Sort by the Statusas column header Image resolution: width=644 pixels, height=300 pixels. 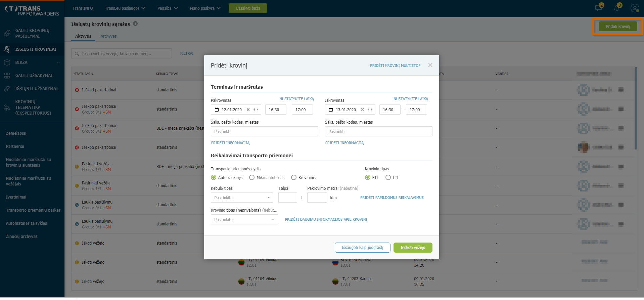84,74
